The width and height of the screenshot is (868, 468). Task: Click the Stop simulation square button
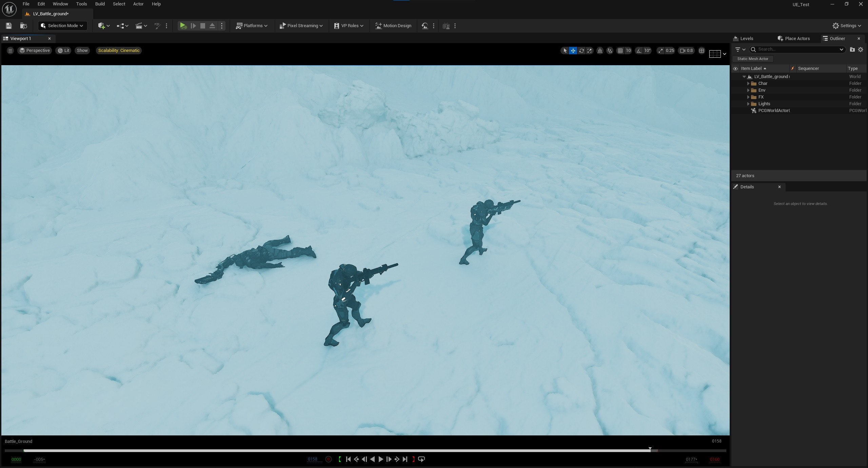tap(203, 26)
